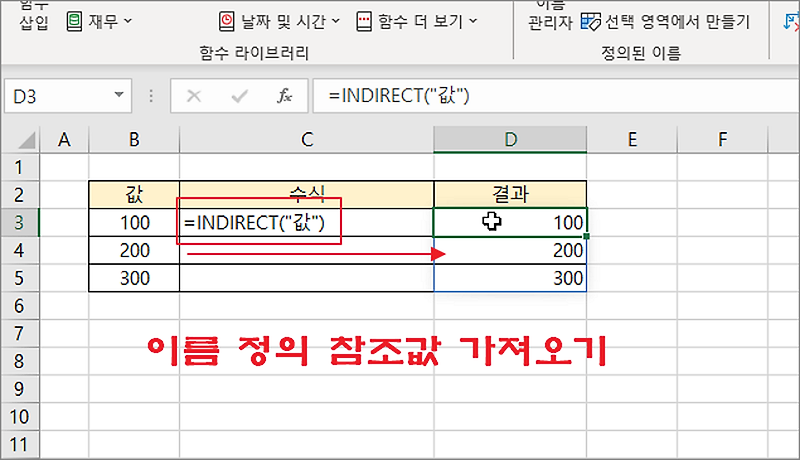Click cell B5 containing 300
The width and height of the screenshot is (800, 460).
pyautogui.click(x=134, y=278)
